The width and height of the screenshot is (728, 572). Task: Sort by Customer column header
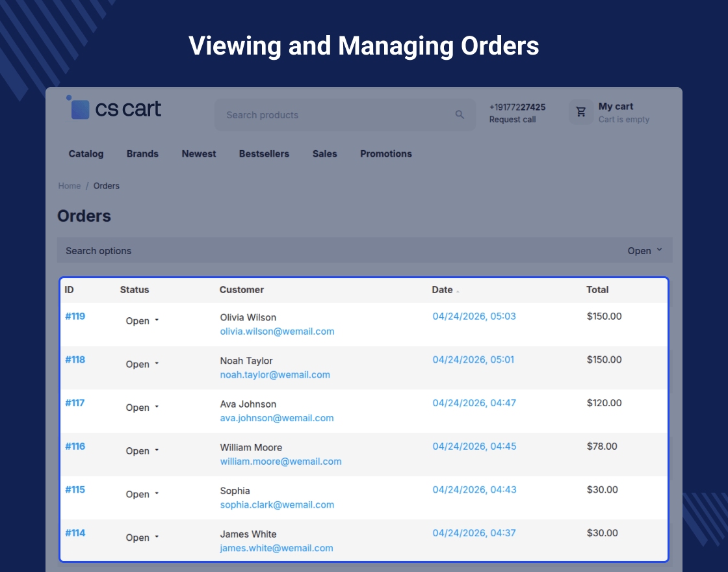(241, 290)
